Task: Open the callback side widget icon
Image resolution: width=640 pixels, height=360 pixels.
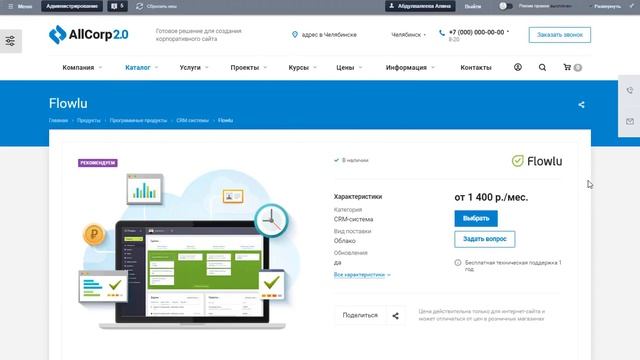Action: (x=629, y=90)
